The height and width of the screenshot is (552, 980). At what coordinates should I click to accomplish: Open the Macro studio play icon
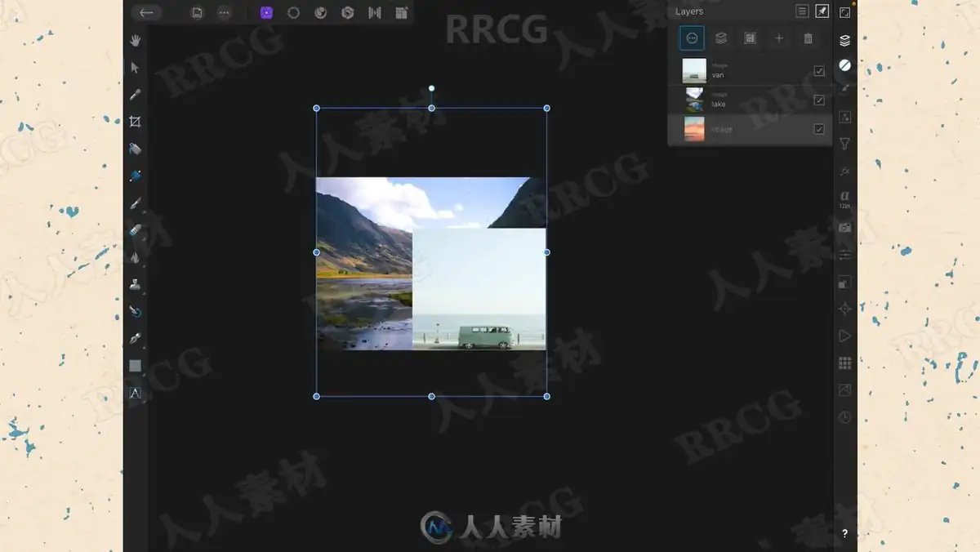coord(845,336)
